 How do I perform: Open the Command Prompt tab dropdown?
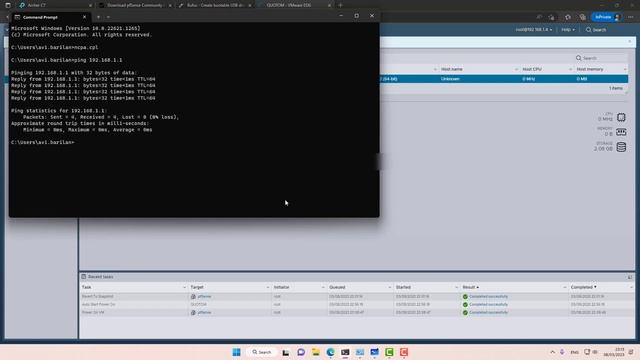(x=108, y=17)
